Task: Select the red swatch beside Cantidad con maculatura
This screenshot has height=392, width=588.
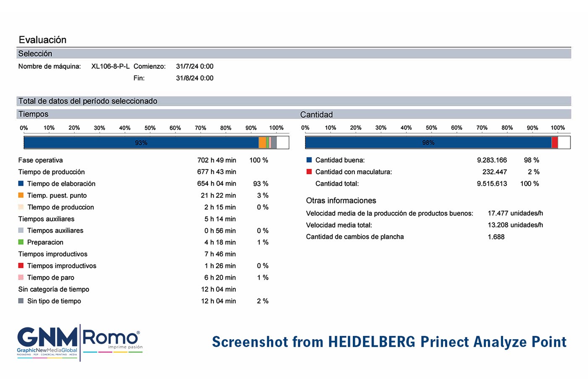Action: [309, 172]
